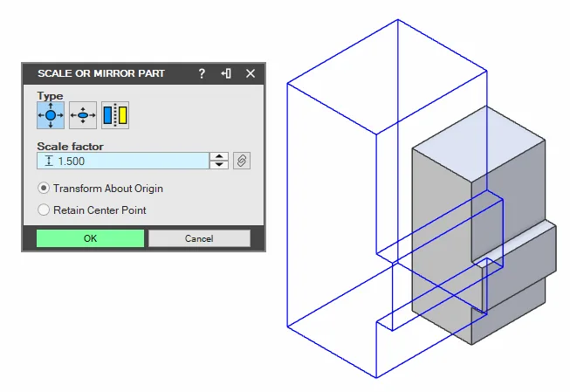Screen dimensions: 570x392
Task: Click the green OK button
Action: pyautogui.click(x=90, y=238)
